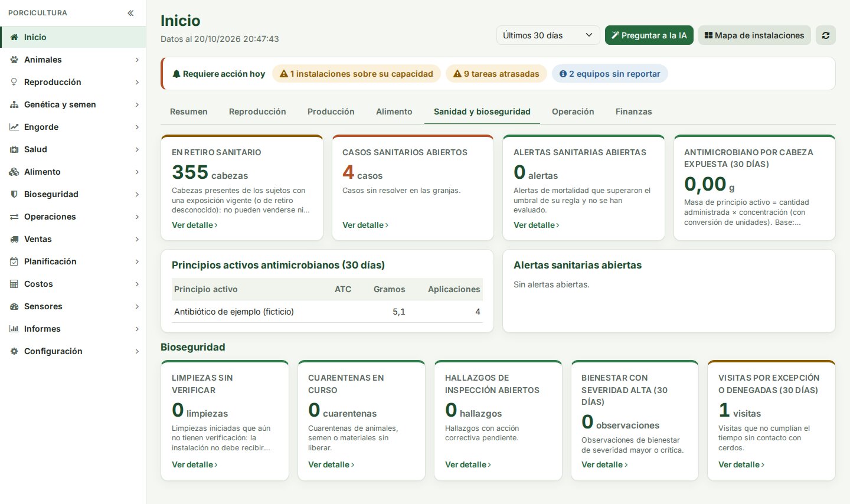Click the Genética y semen hierarchy icon
Screen dimensions: 850x504
14,104
